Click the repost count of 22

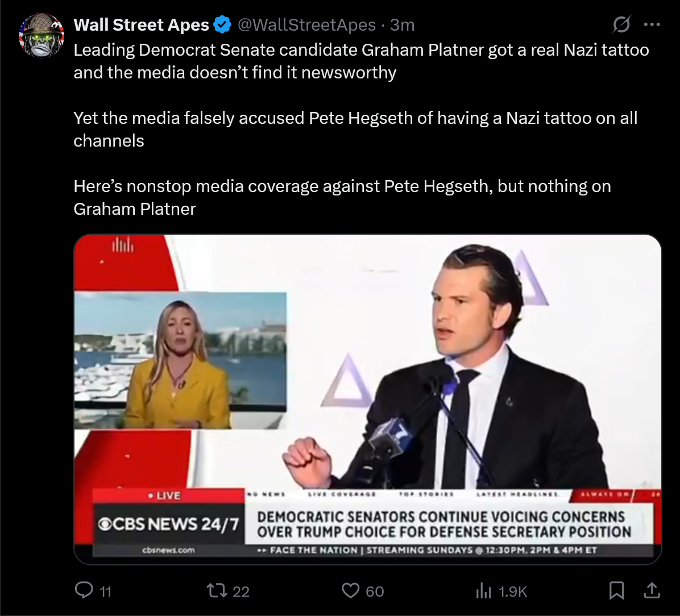pyautogui.click(x=241, y=592)
